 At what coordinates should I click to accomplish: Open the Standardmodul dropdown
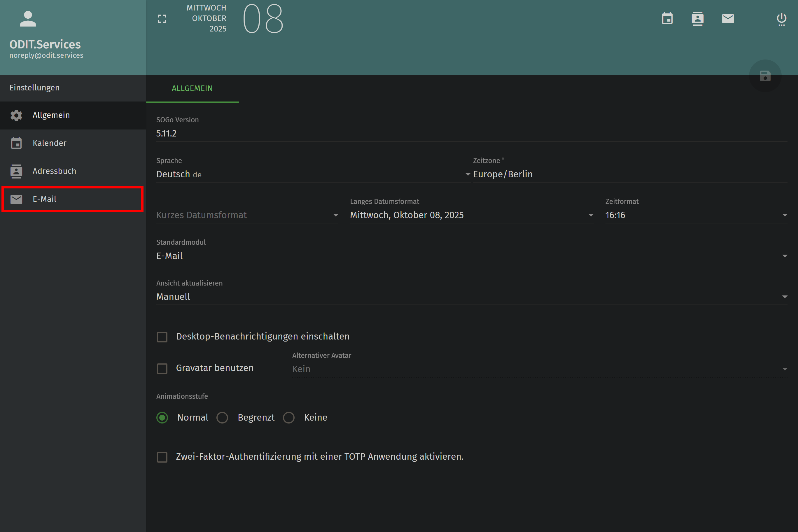point(472,256)
